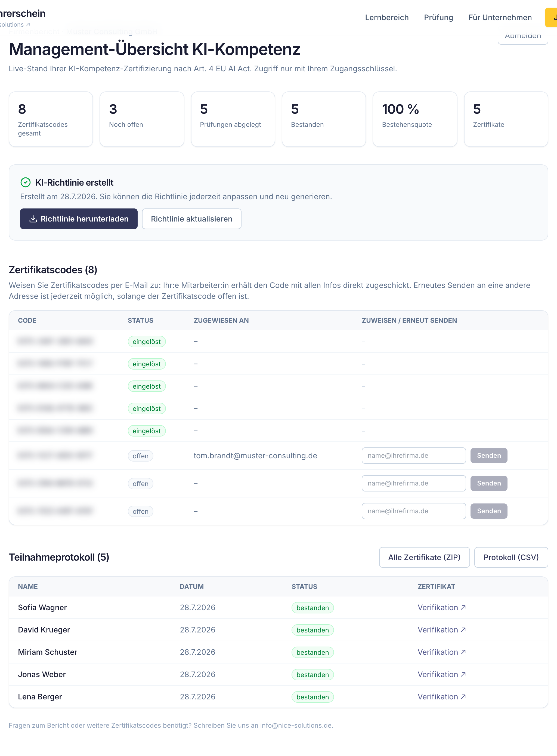This screenshot has width=557, height=756.
Task: Click the bestanden badge for Sofia Wagner
Action: click(312, 608)
